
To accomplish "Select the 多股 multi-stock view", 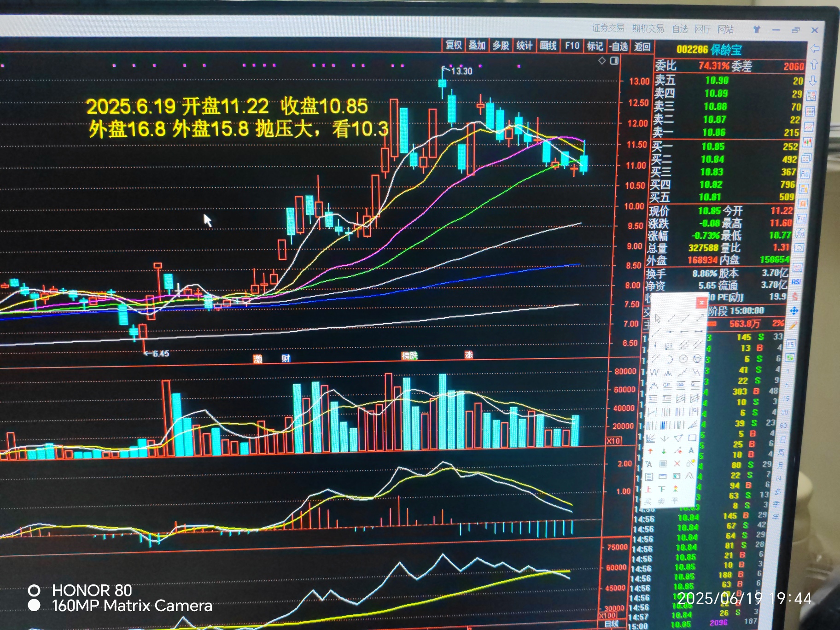I will [501, 46].
